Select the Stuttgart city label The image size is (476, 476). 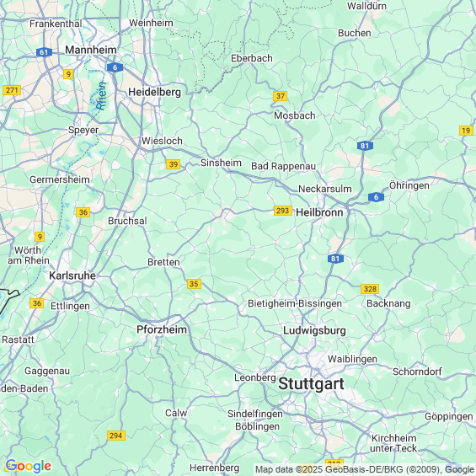coord(311,383)
